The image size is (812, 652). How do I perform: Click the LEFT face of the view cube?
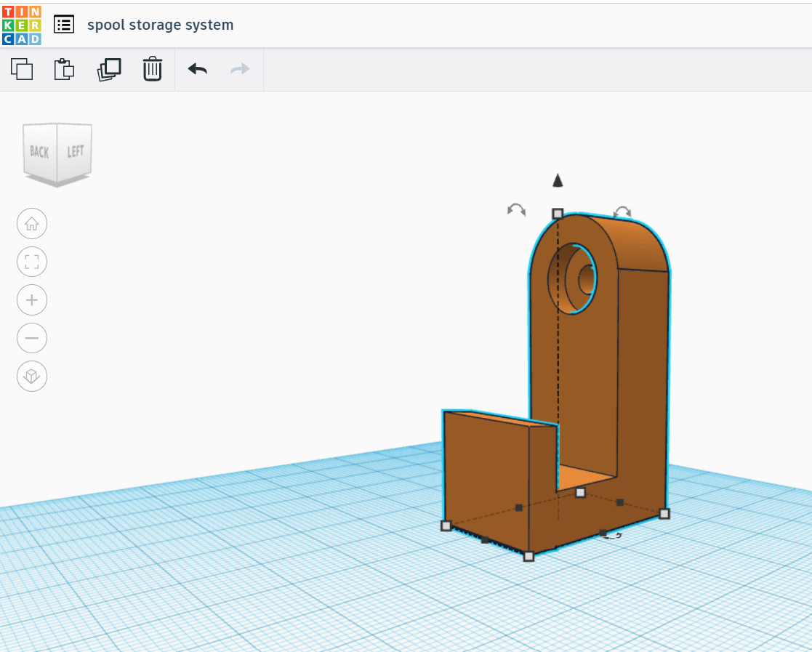coord(76,150)
